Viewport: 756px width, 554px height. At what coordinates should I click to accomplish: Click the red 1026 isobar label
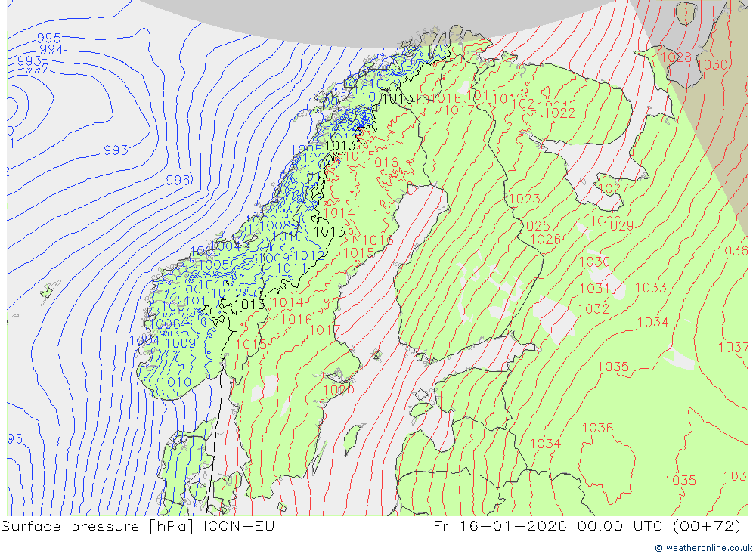(545, 239)
